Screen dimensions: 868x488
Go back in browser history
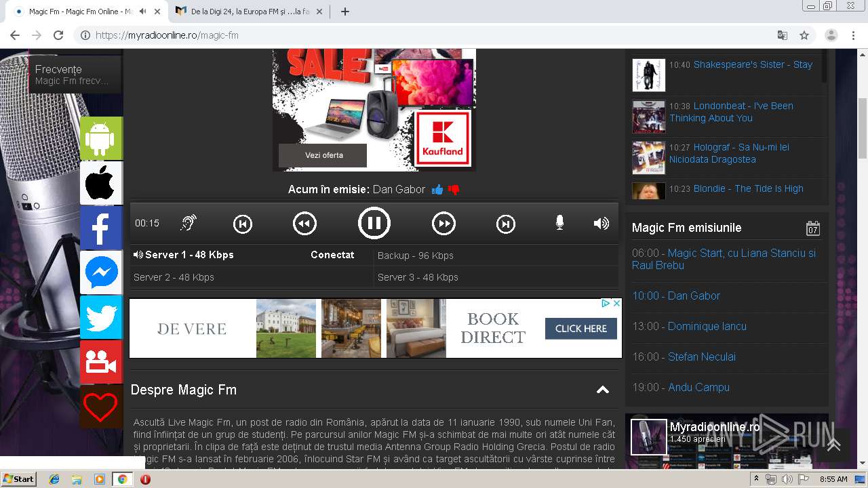15,35
